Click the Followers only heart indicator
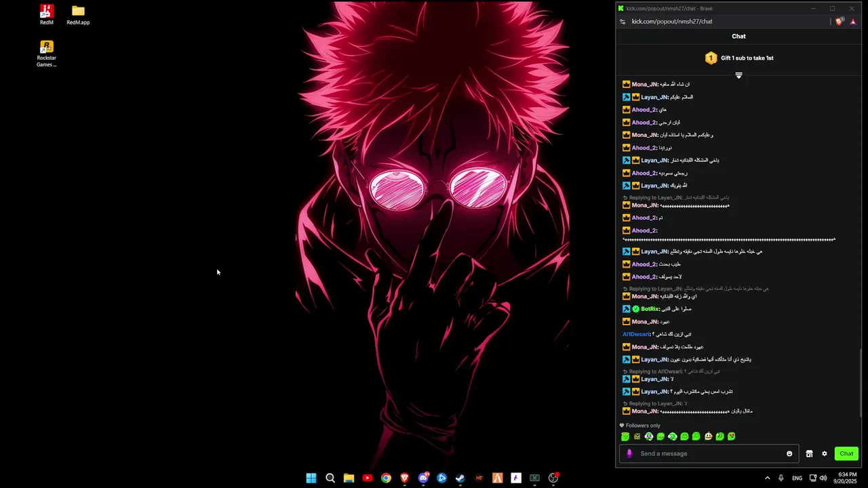 tap(640, 426)
